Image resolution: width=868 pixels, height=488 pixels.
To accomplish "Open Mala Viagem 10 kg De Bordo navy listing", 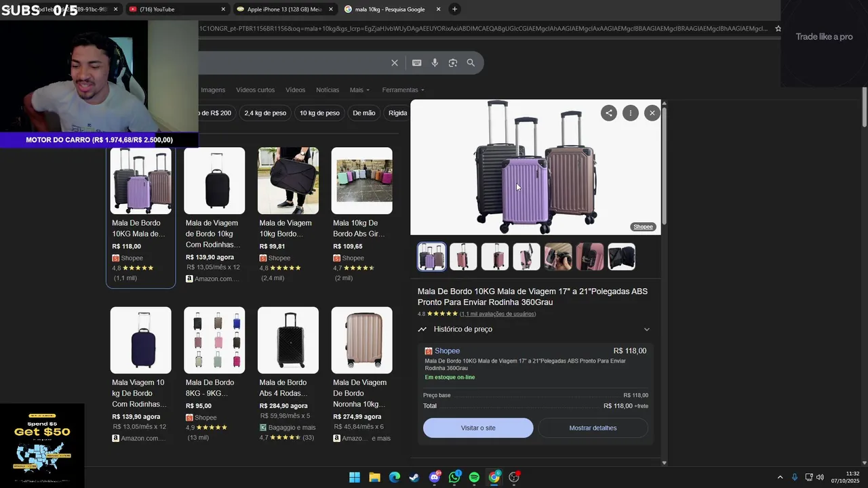I will (140, 375).
